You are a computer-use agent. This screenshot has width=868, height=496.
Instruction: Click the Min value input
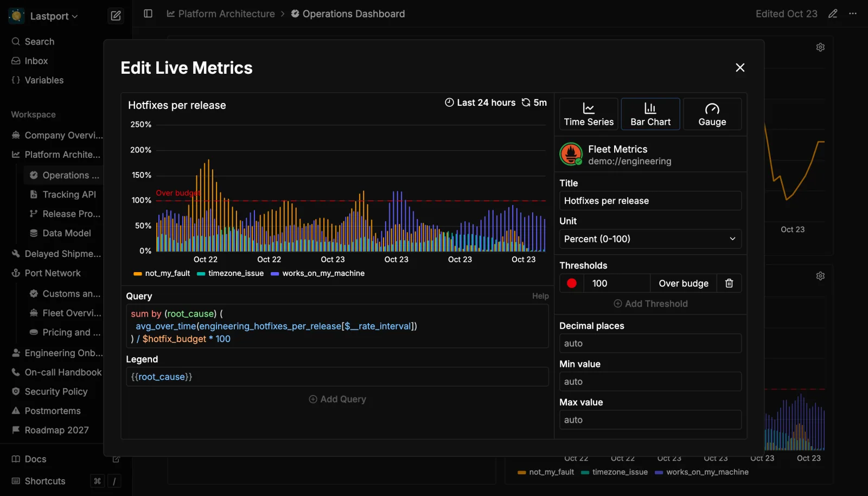[650, 382]
